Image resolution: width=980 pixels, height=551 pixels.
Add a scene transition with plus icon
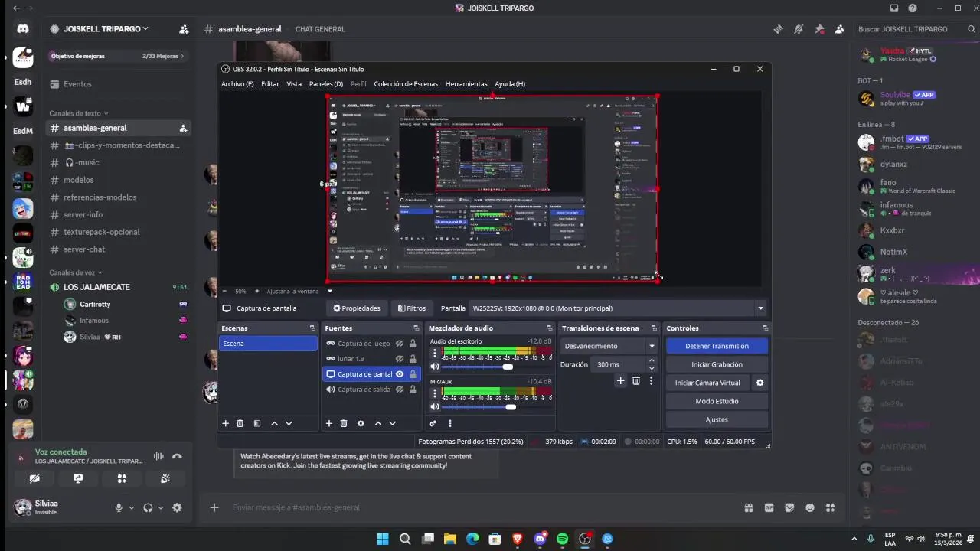point(621,380)
